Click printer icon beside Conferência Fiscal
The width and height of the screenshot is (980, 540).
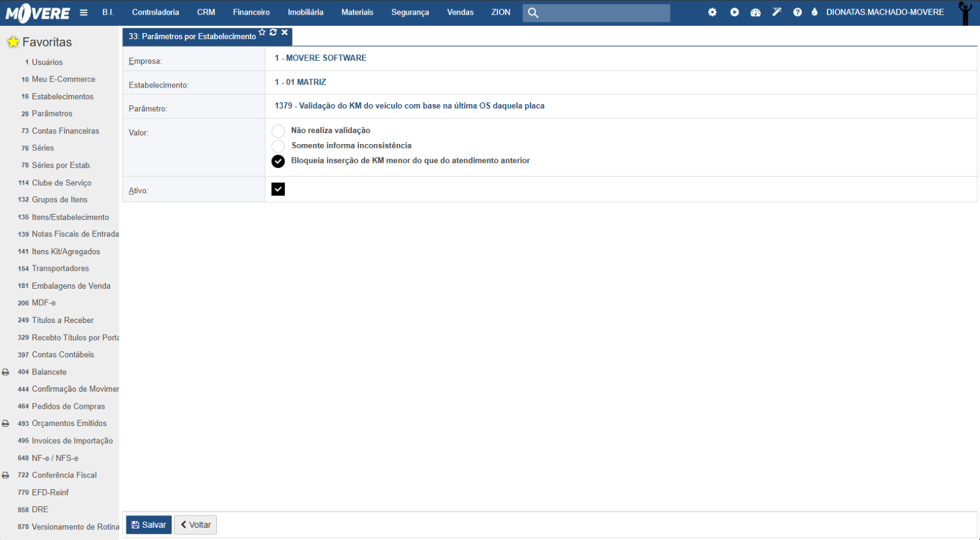click(x=6, y=475)
